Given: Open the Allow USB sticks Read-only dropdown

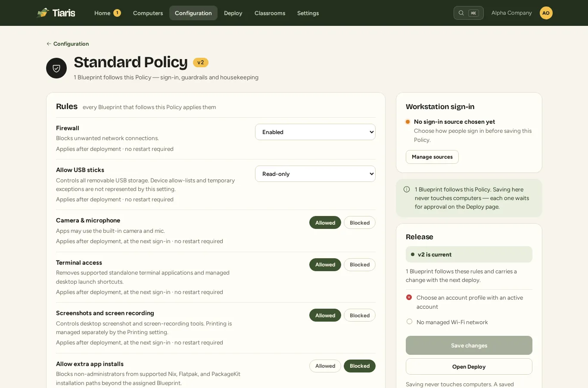Looking at the screenshot, I should click(x=315, y=174).
